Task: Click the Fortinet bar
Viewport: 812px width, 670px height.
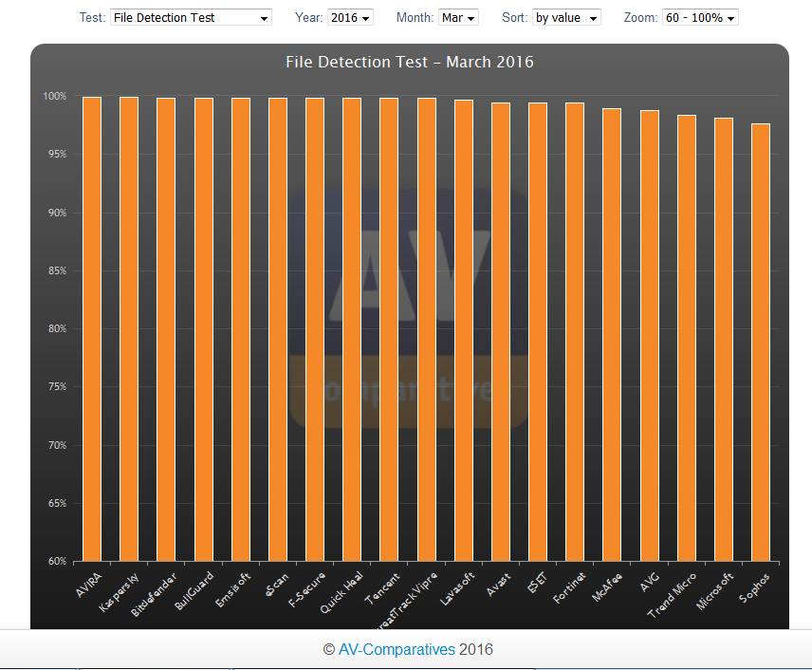Action: (575, 332)
